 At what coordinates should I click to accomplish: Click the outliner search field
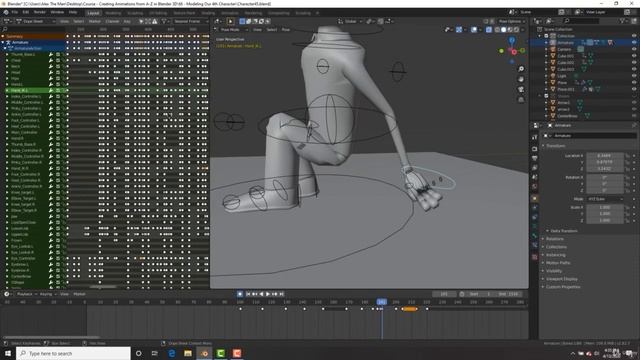pyautogui.click(x=581, y=20)
